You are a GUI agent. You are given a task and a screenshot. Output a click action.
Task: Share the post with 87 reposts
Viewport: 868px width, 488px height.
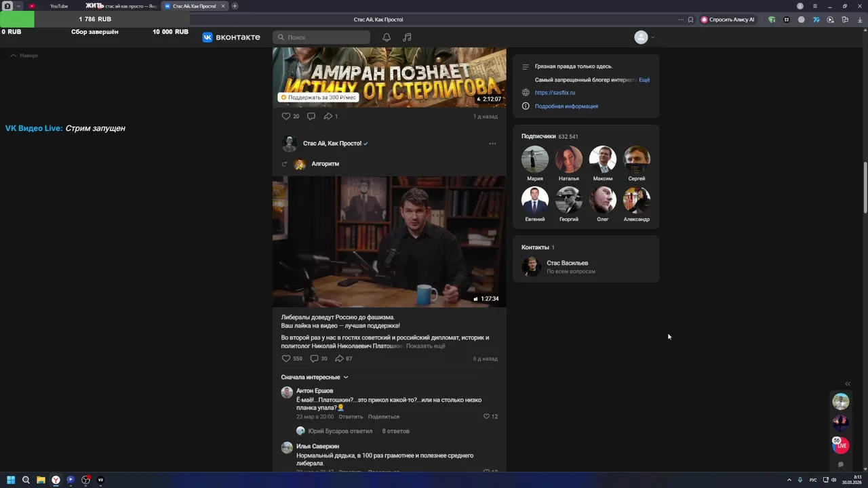[x=344, y=359]
